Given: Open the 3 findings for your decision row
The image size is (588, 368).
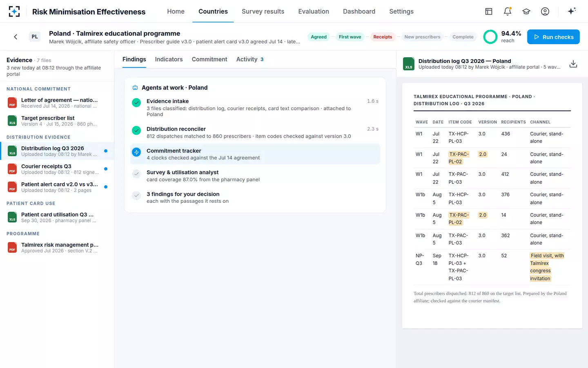Looking at the screenshot, I should (255, 197).
